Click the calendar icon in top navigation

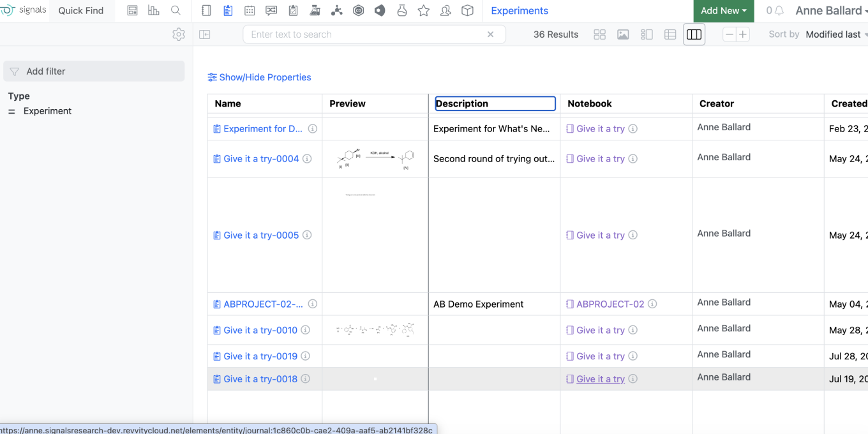(x=250, y=11)
